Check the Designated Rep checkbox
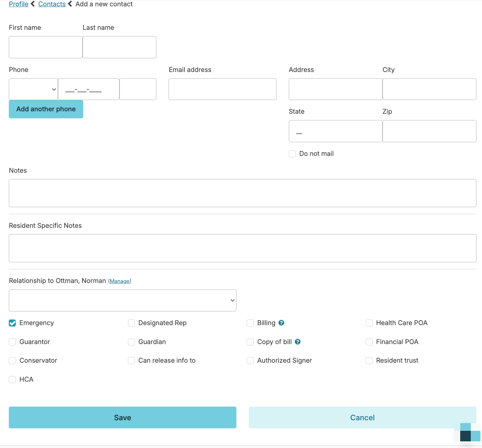Image resolution: width=482 pixels, height=448 pixels. [x=131, y=323]
